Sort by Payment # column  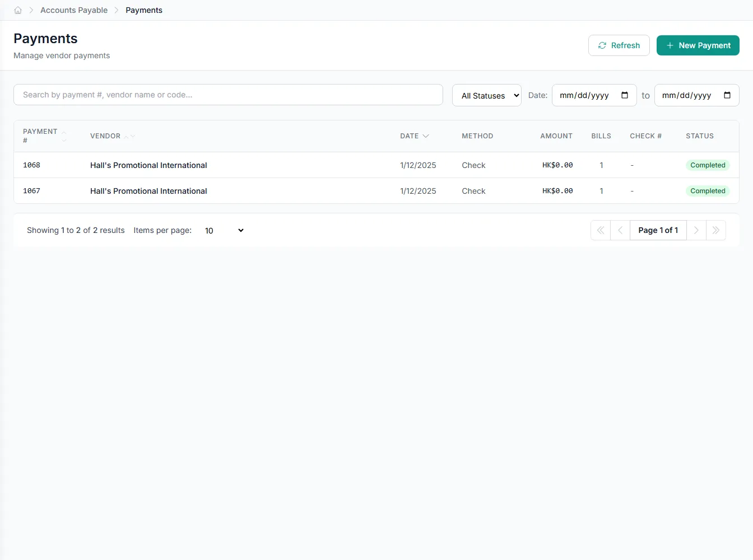45,136
